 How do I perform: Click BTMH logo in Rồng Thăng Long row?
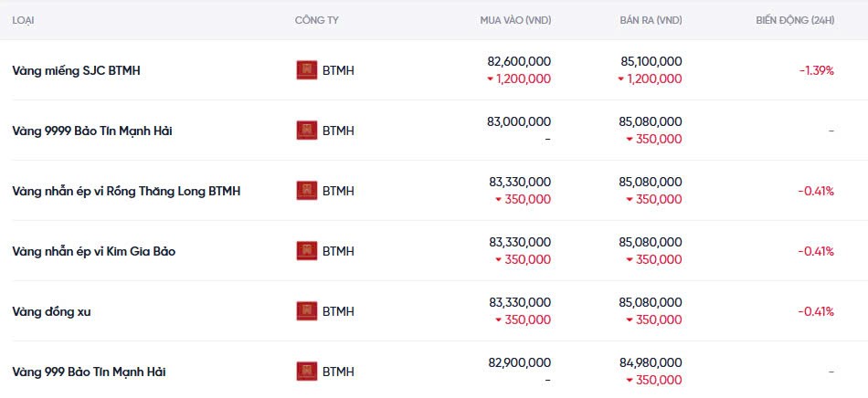point(307,191)
